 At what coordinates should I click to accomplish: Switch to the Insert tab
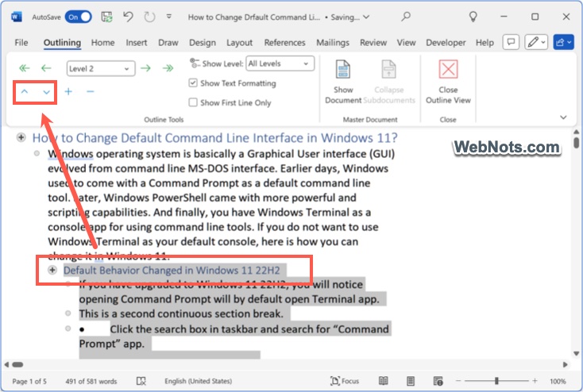click(x=137, y=43)
